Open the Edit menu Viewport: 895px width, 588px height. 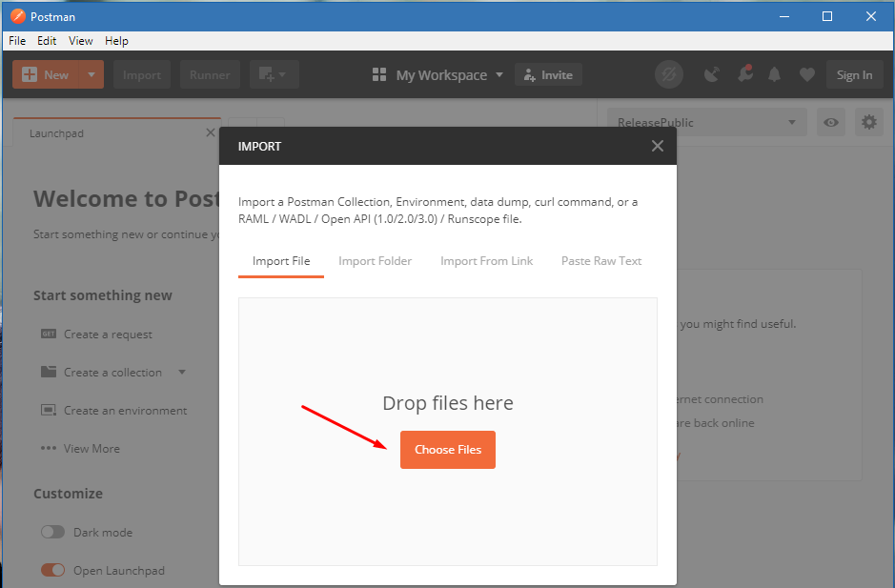pyautogui.click(x=47, y=41)
